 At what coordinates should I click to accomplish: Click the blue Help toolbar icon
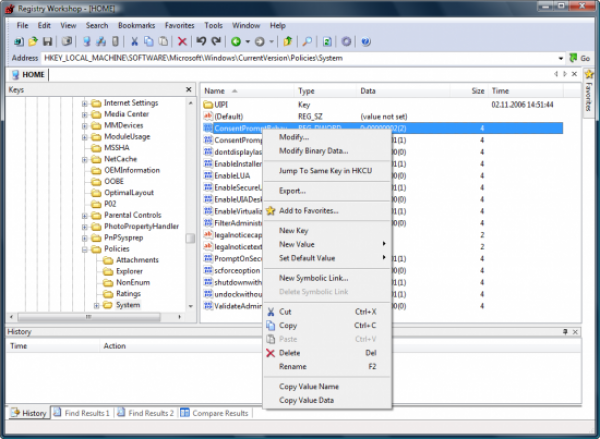tap(365, 42)
